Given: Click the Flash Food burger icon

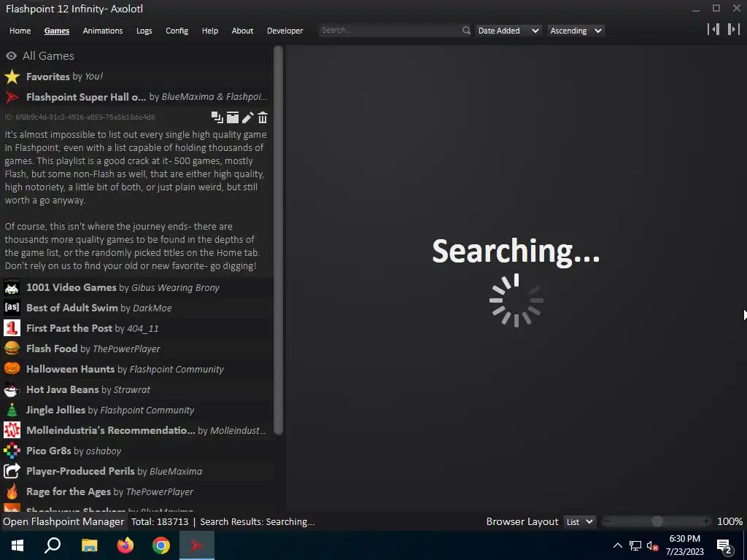Looking at the screenshot, I should (12, 349).
